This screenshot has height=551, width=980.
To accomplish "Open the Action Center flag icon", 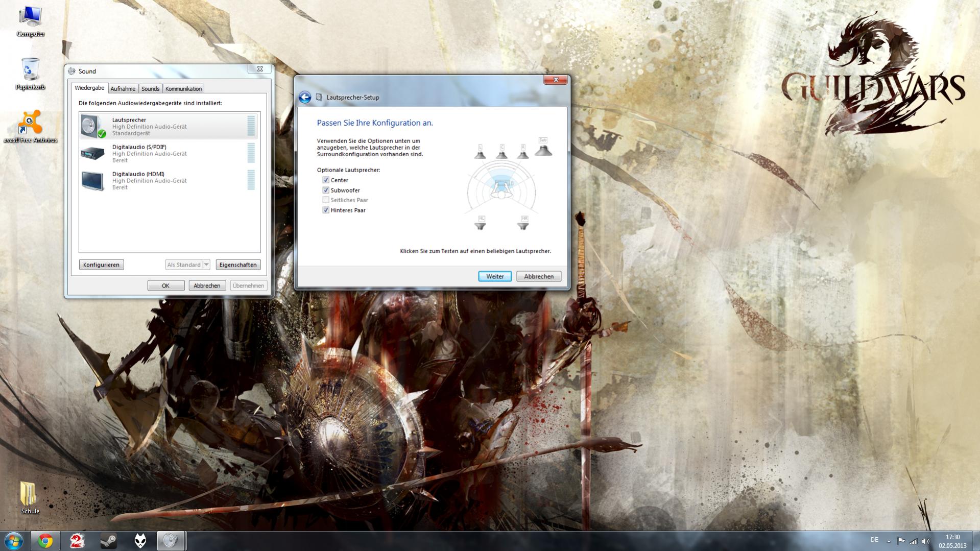I will [901, 541].
